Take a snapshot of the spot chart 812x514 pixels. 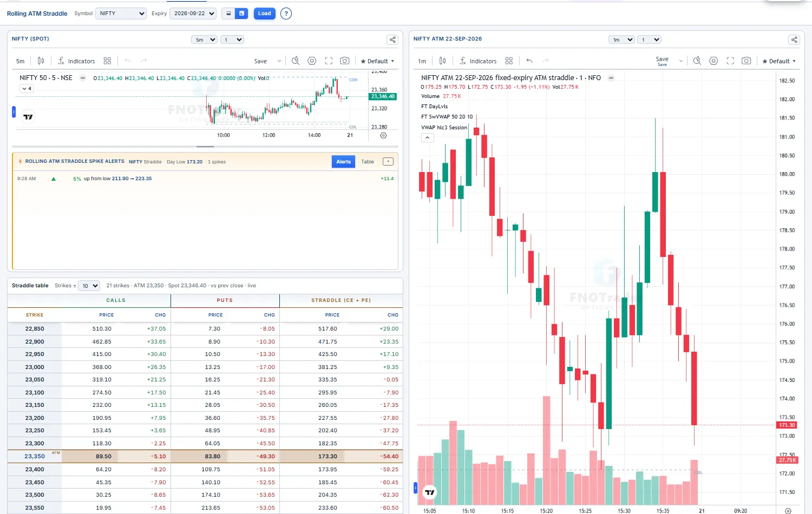(345, 61)
